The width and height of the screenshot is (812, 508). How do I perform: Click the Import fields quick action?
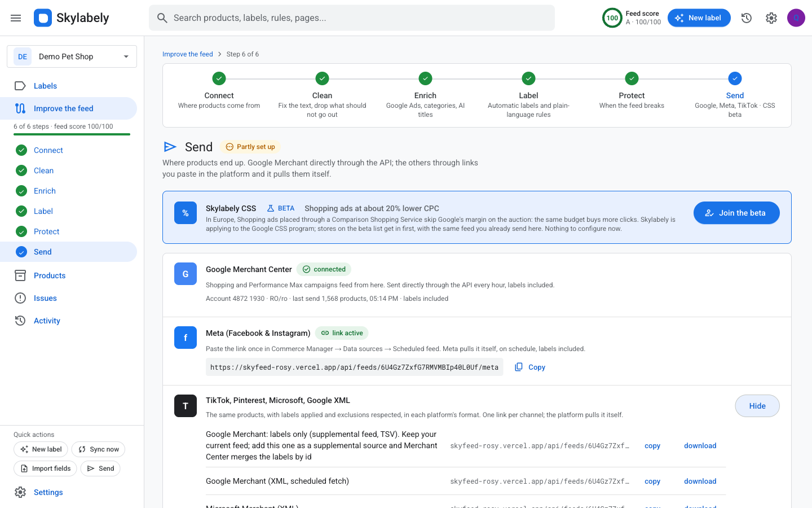pos(45,468)
